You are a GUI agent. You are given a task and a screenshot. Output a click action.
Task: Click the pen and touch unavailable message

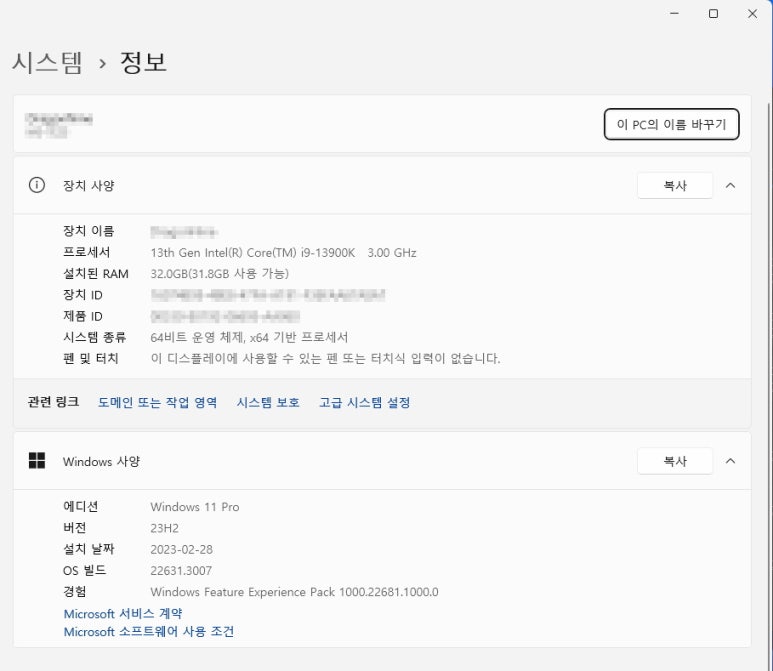(x=325, y=358)
